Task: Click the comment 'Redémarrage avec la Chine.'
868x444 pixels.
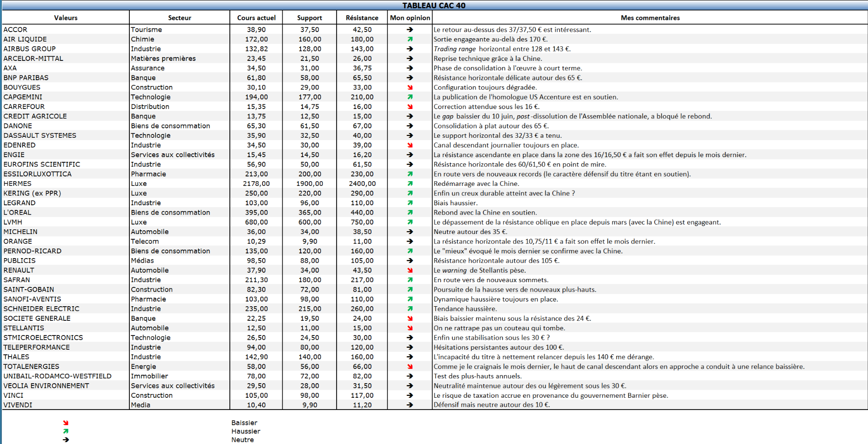Action: coord(476,184)
